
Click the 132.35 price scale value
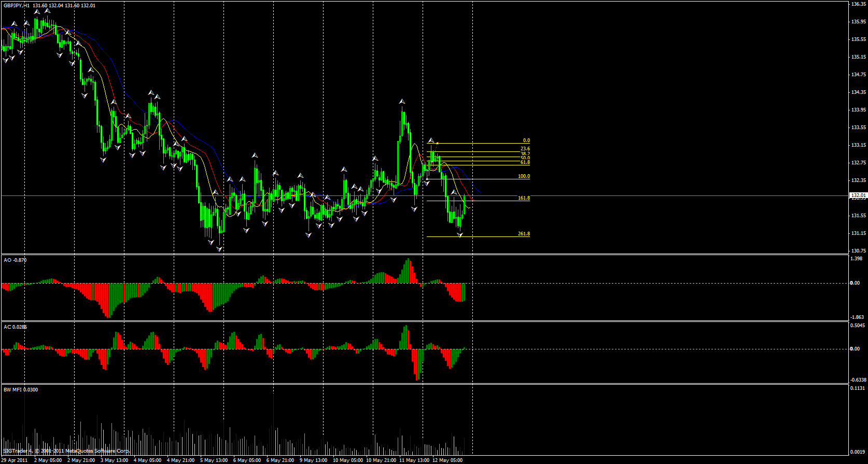[859, 180]
